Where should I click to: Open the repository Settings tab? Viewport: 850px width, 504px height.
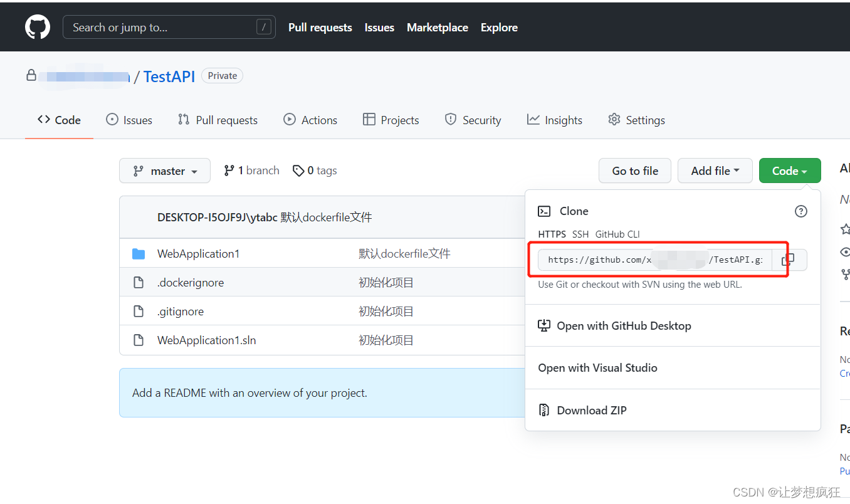(x=636, y=120)
